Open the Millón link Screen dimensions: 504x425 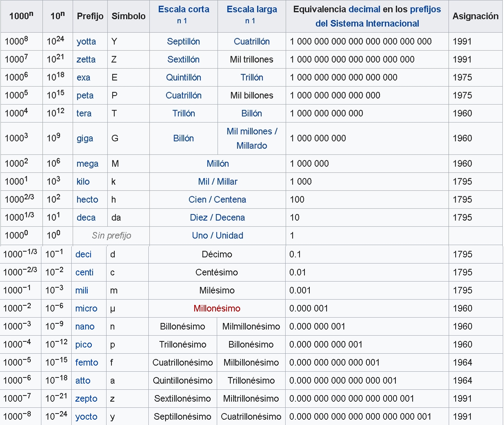(218, 164)
